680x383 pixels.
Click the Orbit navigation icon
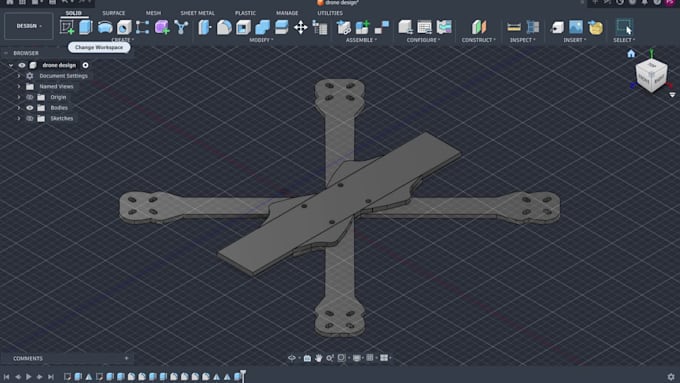(x=292, y=358)
